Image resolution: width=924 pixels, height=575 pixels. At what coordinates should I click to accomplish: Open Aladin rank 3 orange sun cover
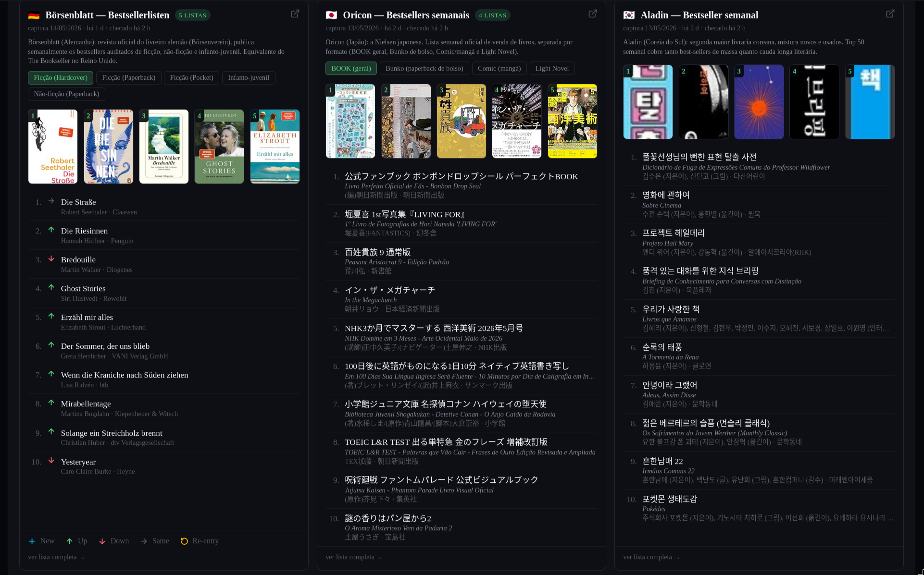pos(759,102)
